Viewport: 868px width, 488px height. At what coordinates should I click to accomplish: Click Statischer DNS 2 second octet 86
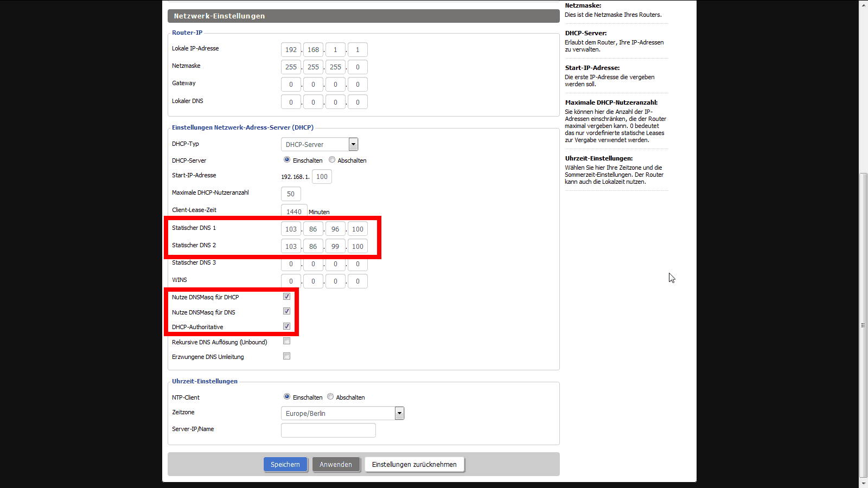tap(313, 247)
